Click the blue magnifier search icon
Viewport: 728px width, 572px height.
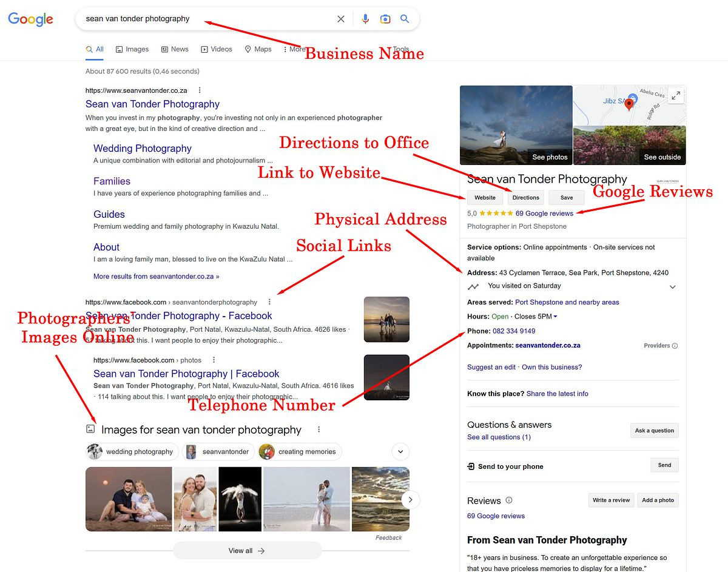click(x=405, y=19)
